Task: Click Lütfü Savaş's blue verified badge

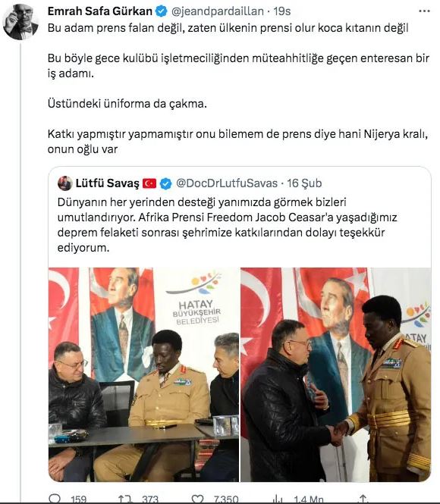Action: pos(165,183)
